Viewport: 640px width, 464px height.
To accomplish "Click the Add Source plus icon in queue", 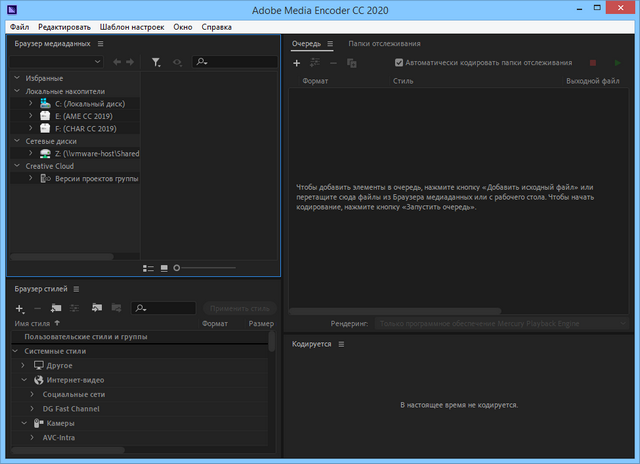I will [296, 63].
